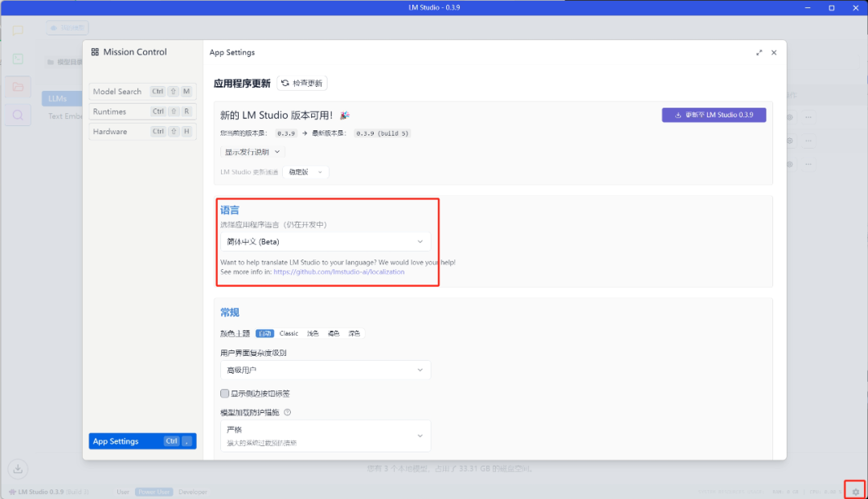868x499 pixels.
Task: Click the party popper emoji icon
Action: pyautogui.click(x=345, y=115)
